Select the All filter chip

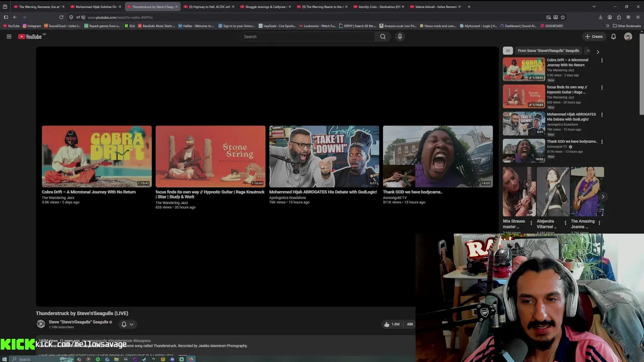[508, 51]
